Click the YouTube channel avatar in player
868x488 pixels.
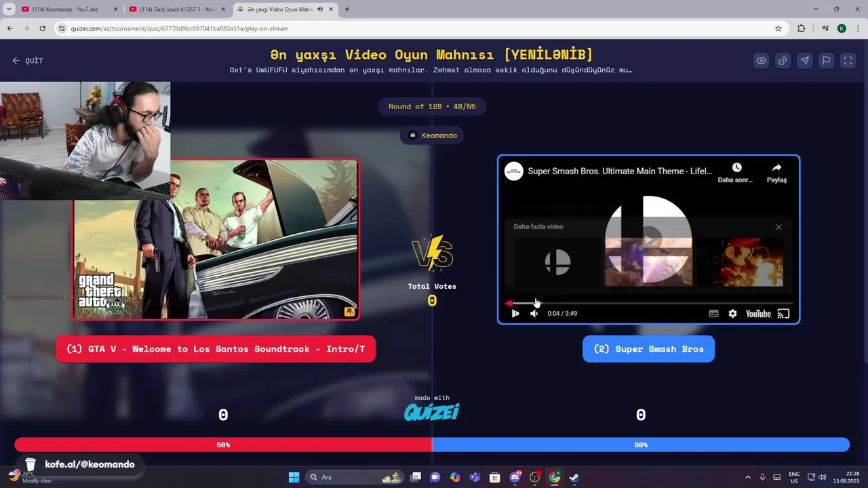point(513,171)
